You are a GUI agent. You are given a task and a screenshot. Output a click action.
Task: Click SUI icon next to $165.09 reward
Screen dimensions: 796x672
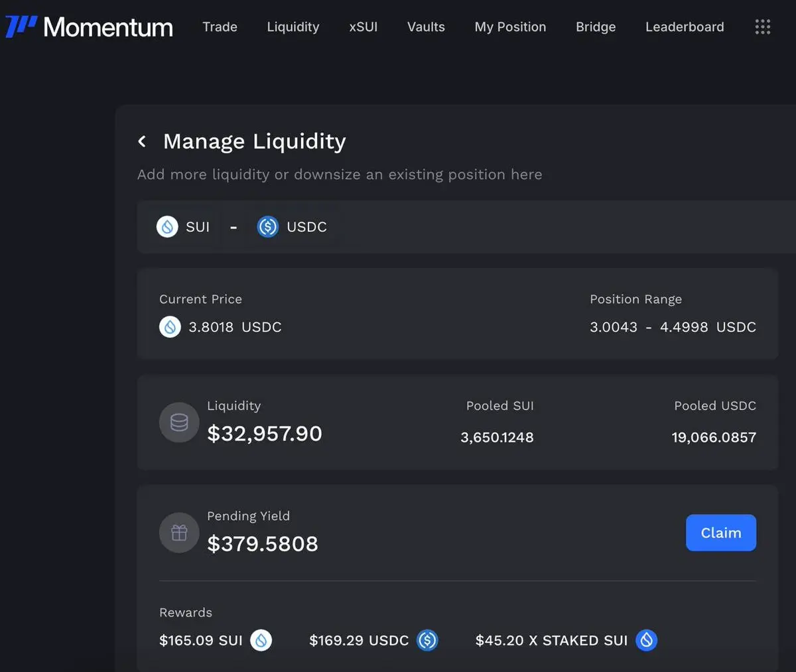(261, 640)
